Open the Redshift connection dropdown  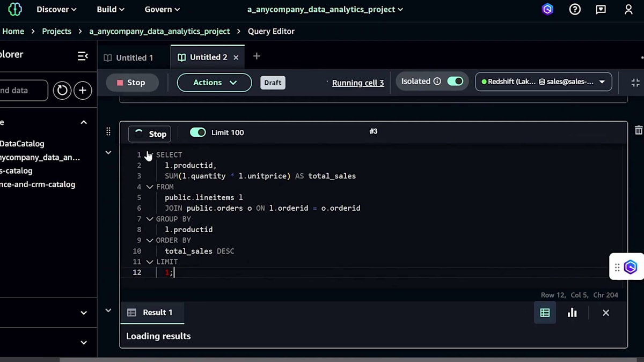coord(544,82)
